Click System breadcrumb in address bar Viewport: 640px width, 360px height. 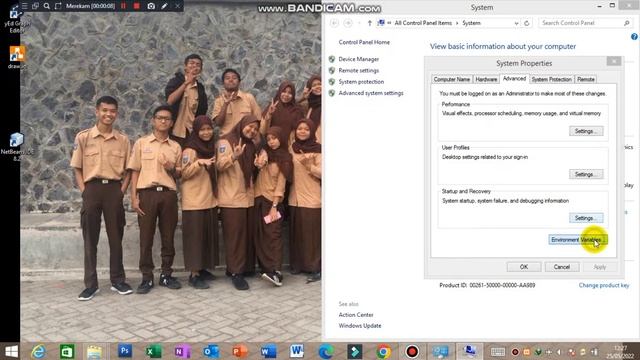point(471,23)
